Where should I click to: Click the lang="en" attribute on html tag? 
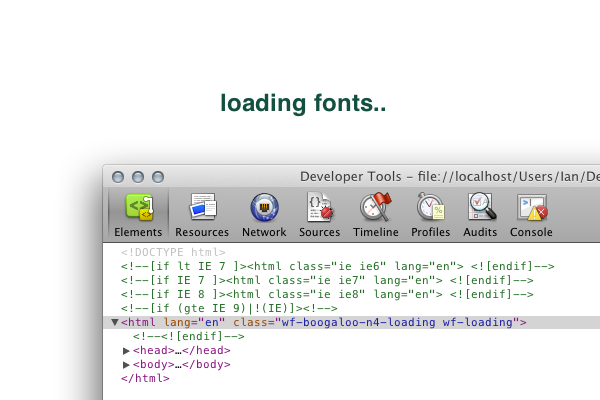tap(194, 322)
